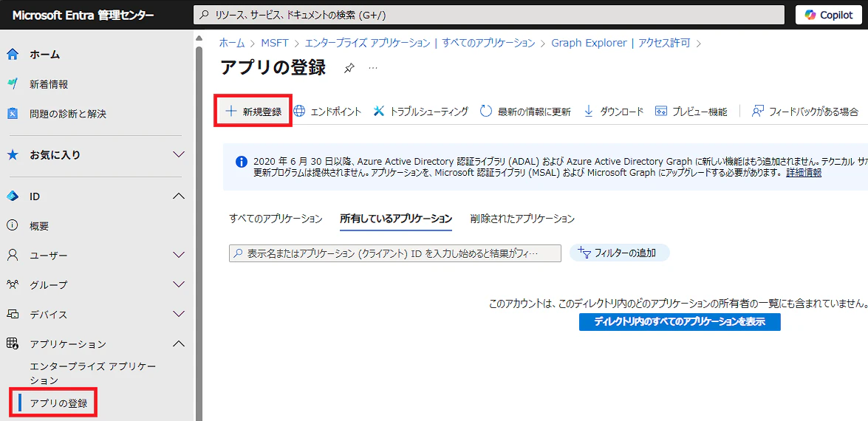This screenshot has width=868, height=421.
Task: Click フィルターの追加 button
Action: tap(620, 253)
